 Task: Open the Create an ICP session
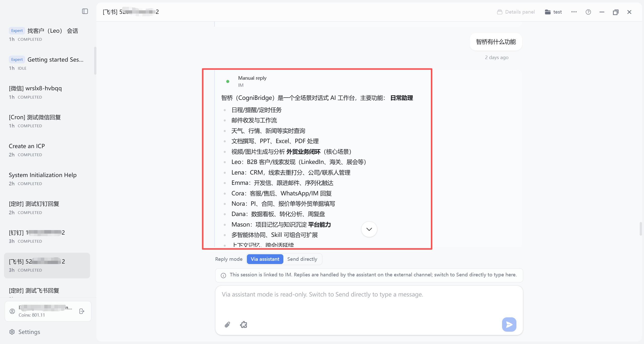(x=47, y=150)
